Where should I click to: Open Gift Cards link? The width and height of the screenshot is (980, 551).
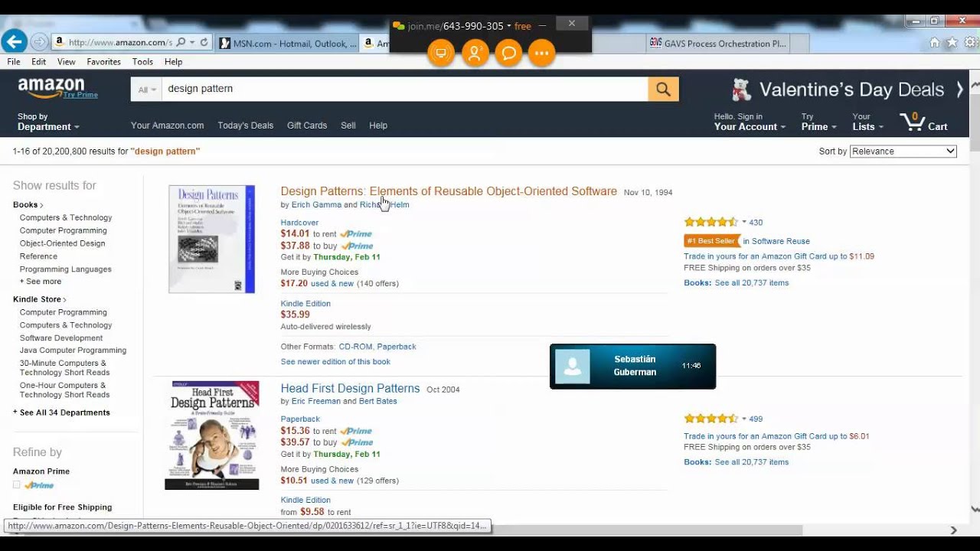(307, 126)
